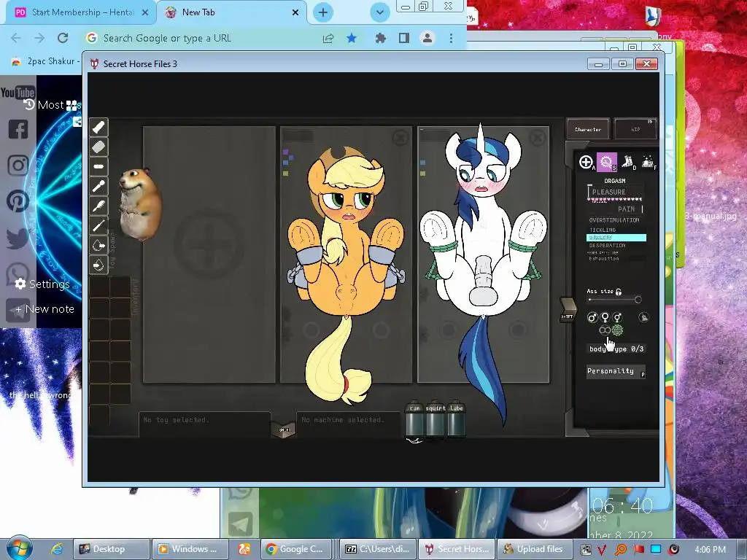Open the plus circle panel icon labeled A

point(586,163)
